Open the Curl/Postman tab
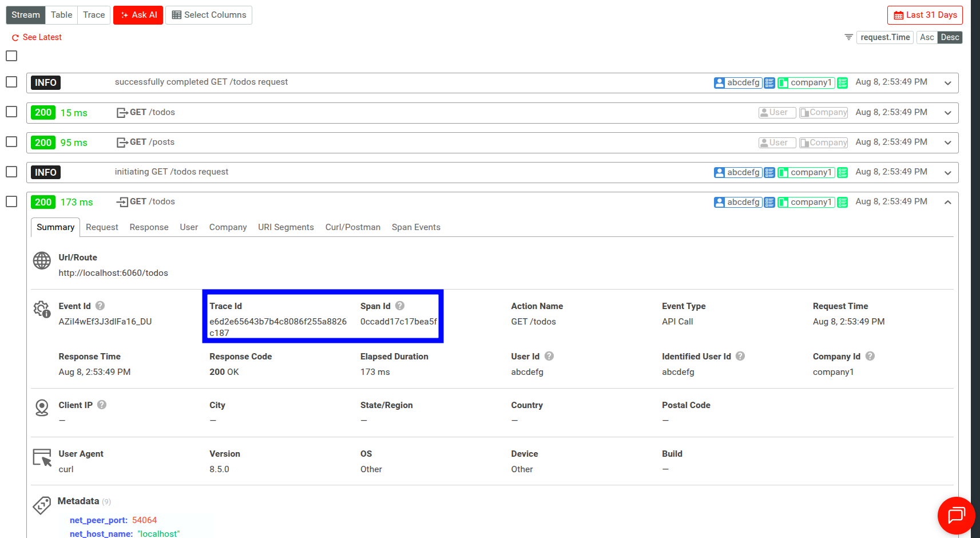 352,227
